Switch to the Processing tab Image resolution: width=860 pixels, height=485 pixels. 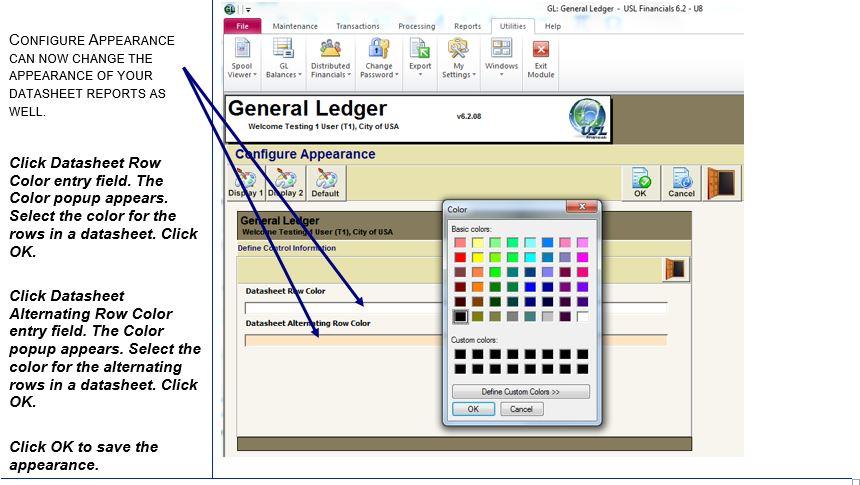tap(417, 26)
